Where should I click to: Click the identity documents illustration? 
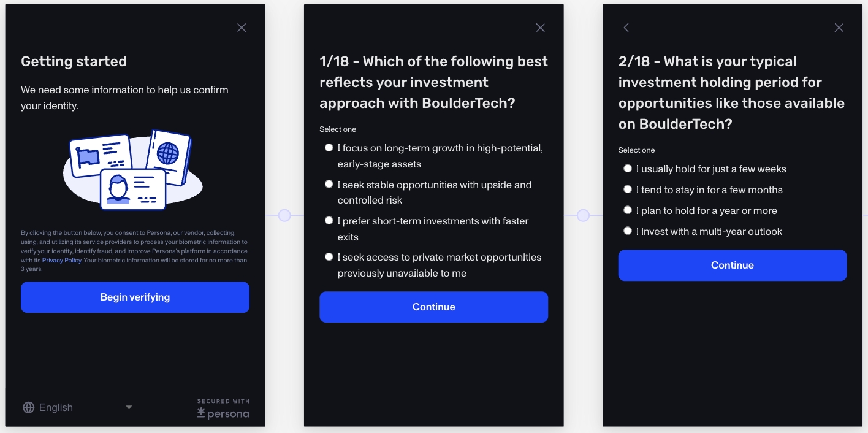(133, 170)
